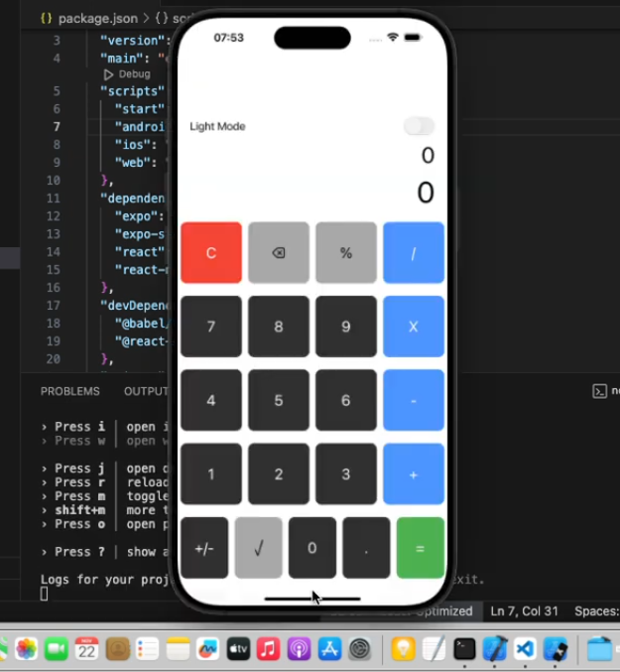This screenshot has width=620, height=672.
Task: Click the lower large display value 0
Action: [x=426, y=193]
